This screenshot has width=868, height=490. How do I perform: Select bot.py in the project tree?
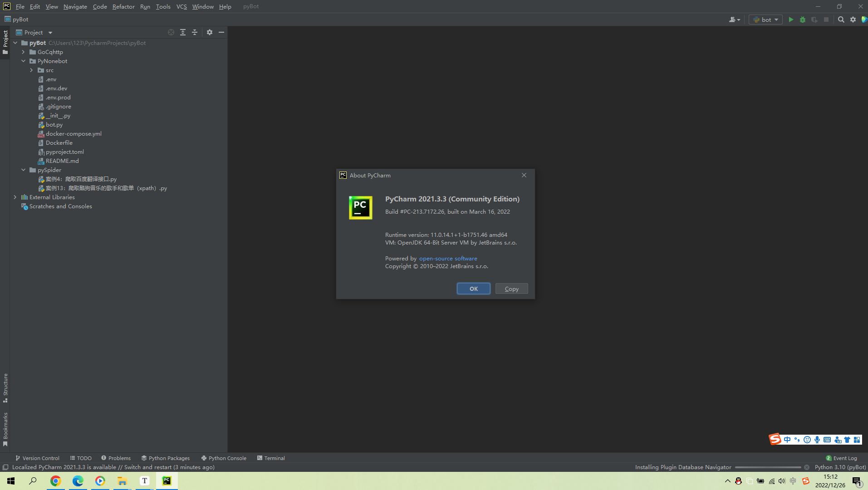(54, 125)
